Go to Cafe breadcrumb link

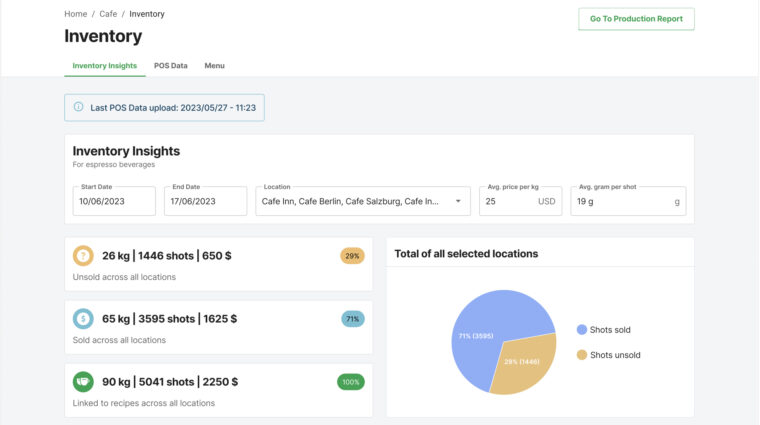[108, 14]
